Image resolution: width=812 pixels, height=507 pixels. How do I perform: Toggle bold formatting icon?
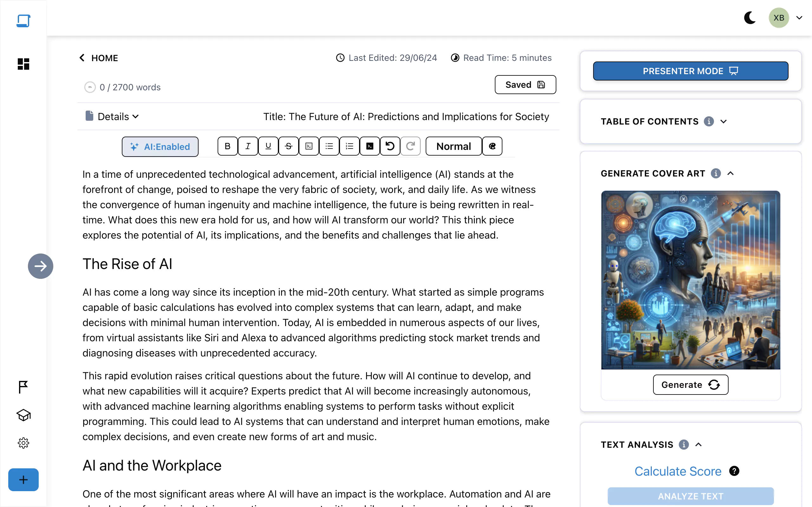tap(227, 146)
